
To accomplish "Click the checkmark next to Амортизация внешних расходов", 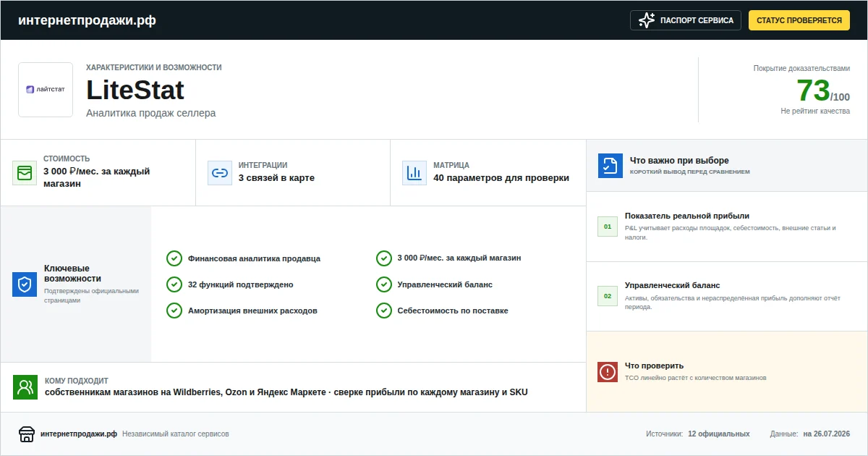I will point(174,311).
